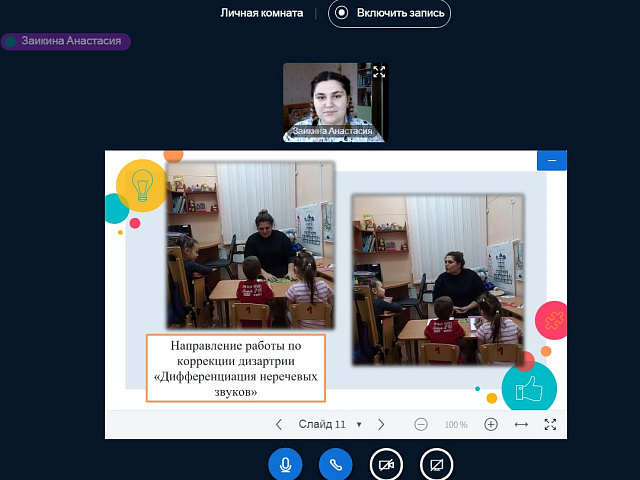Click the phone audio button
Screen dimensions: 640x480
point(336,465)
